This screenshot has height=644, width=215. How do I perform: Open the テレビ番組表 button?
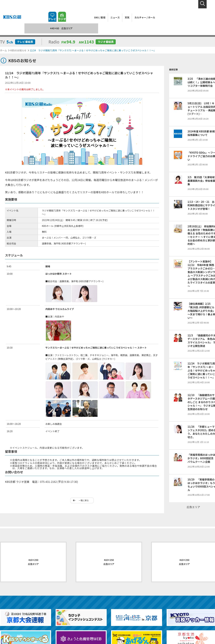coord(25,42)
